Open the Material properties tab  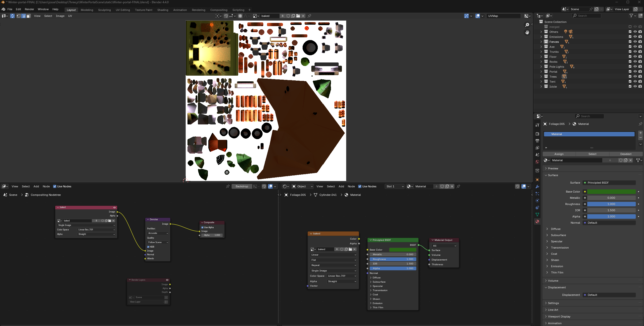[x=537, y=222]
